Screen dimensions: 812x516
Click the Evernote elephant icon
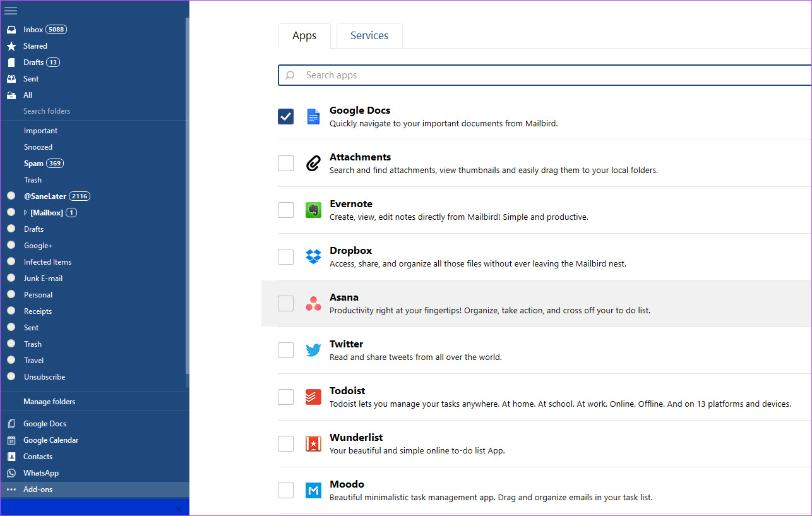point(313,210)
